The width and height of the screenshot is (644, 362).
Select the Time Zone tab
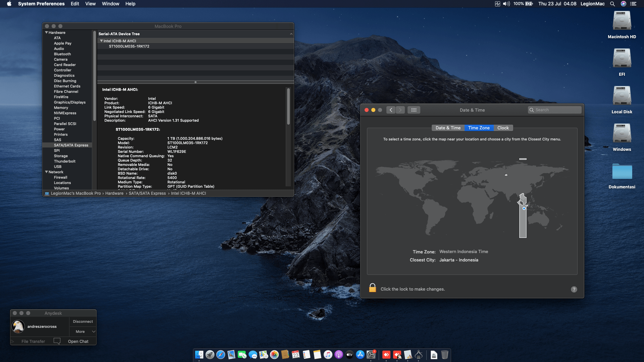click(479, 128)
